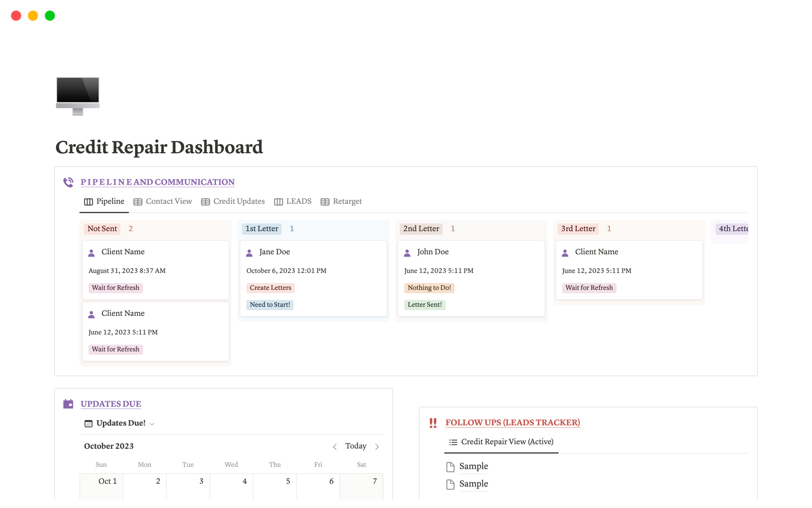Click the 3rd Letter column label

click(x=578, y=229)
